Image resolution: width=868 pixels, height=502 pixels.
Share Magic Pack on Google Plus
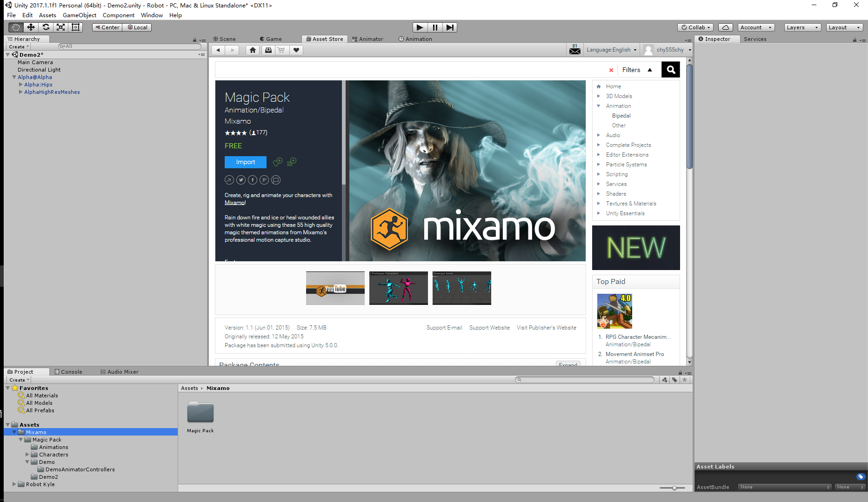[264, 180]
